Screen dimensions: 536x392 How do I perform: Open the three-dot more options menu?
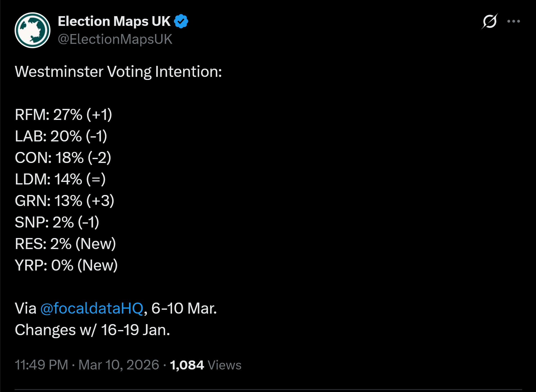click(x=513, y=21)
